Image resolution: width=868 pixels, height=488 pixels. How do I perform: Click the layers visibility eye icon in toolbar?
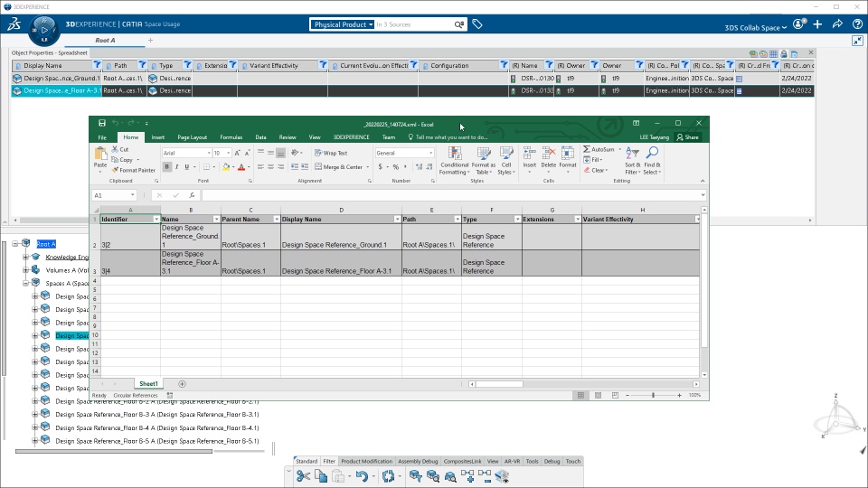point(502,476)
